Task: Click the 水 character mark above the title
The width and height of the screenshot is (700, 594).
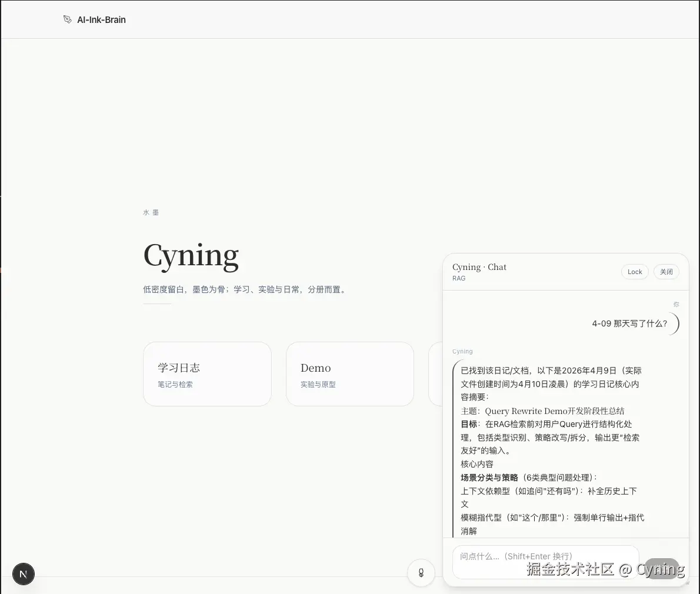Action: coord(145,212)
